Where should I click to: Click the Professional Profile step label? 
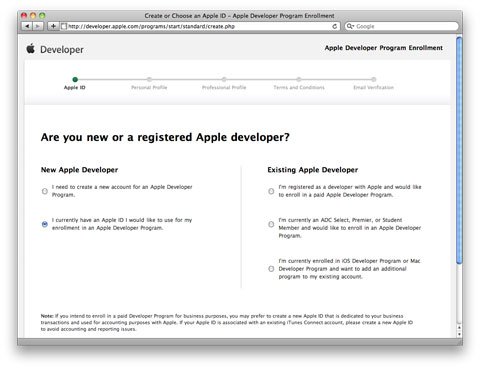click(x=224, y=87)
